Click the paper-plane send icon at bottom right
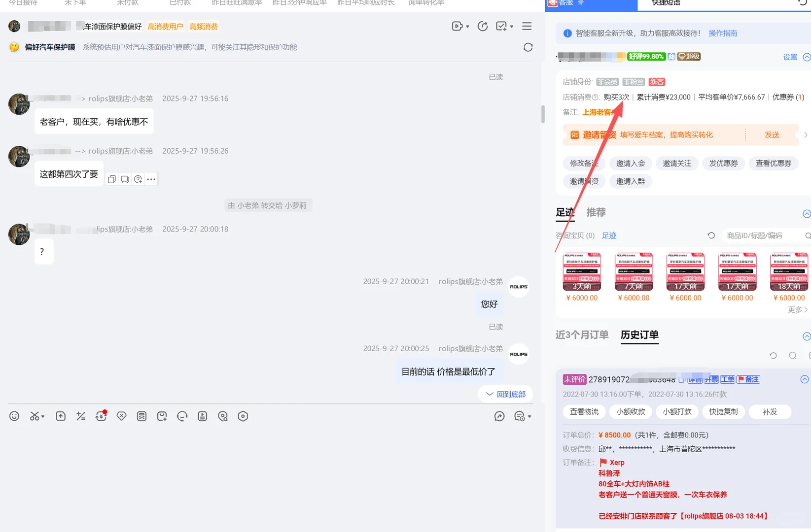 [499, 416]
